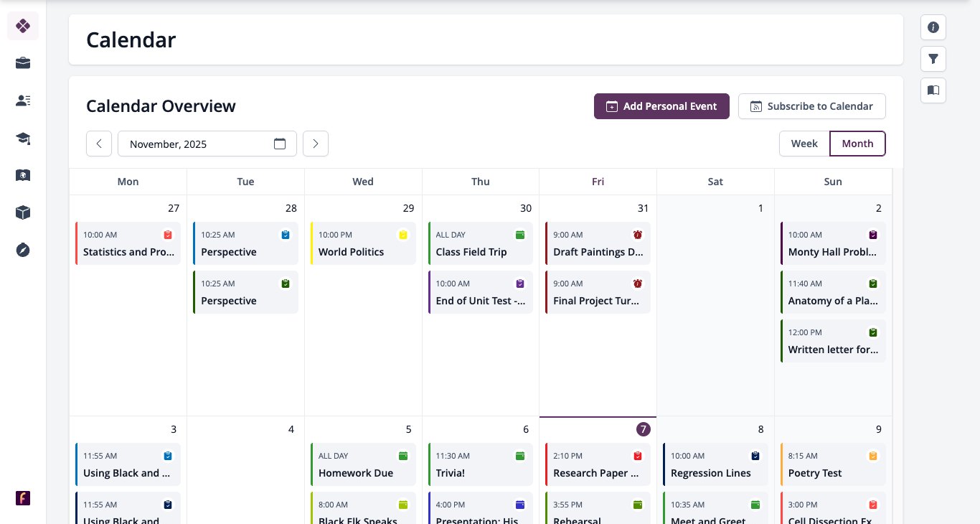Click red clipboard icon on Statistics event

(x=168, y=235)
